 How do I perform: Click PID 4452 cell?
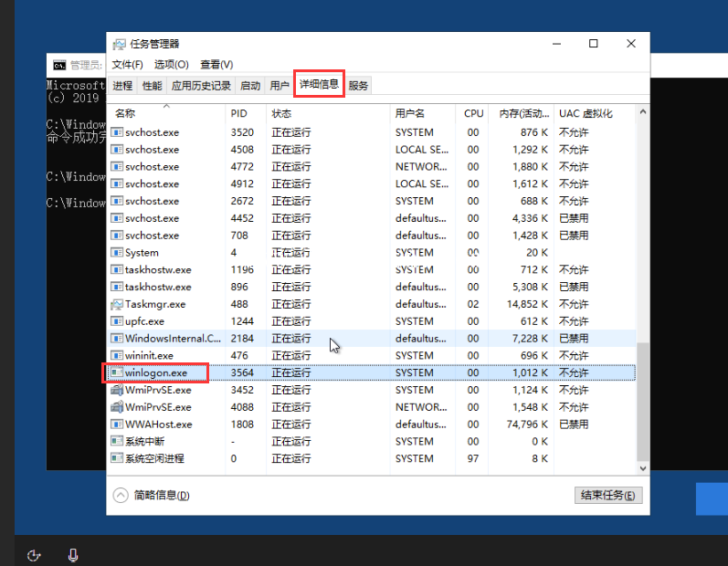point(242,218)
